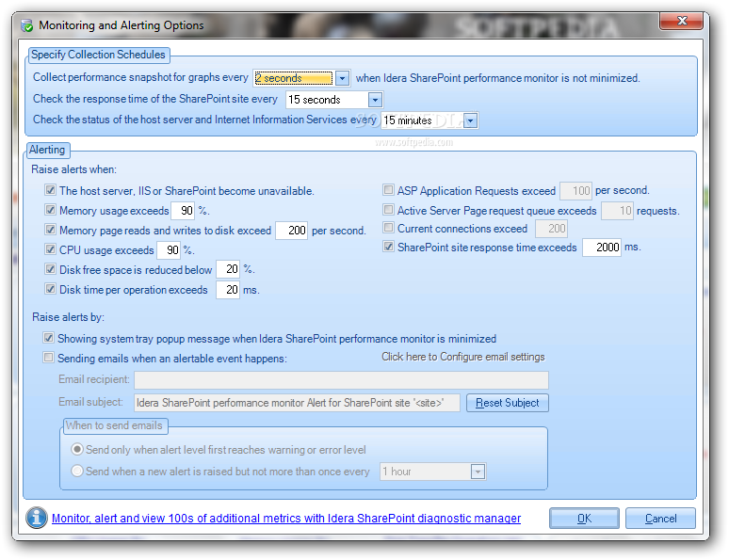Viewport: 729px width, 560px height.
Task: Open Click here to Configure email settings link
Action: tap(463, 357)
